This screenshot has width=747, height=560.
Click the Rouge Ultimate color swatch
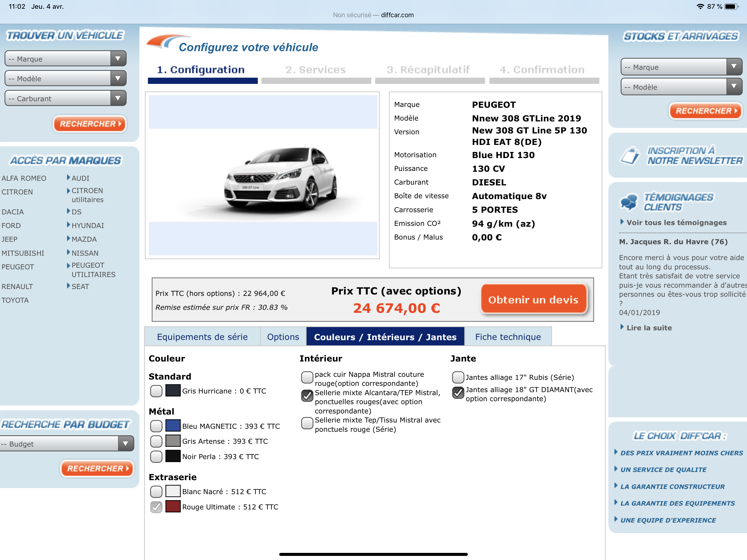click(x=173, y=507)
